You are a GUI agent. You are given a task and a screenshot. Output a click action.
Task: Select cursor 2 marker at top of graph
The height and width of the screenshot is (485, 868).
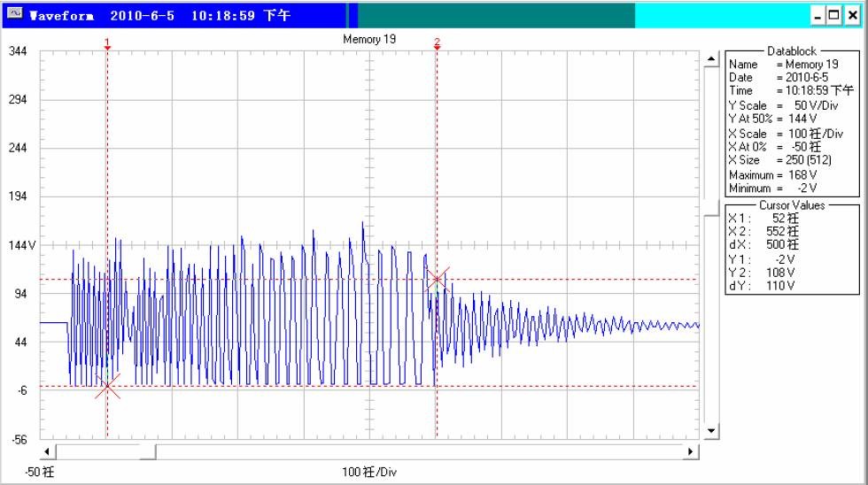tap(437, 44)
